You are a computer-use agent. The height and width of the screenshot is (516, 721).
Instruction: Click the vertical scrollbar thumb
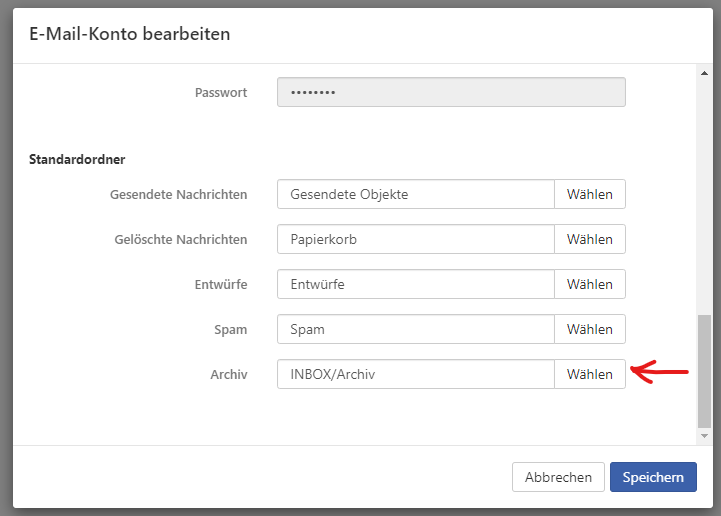(x=703, y=370)
